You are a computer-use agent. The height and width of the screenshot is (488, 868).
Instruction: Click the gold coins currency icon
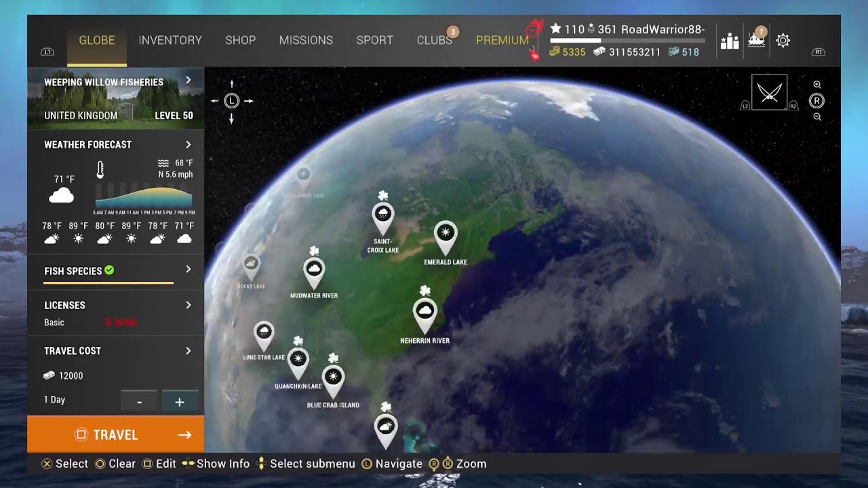[x=555, y=52]
